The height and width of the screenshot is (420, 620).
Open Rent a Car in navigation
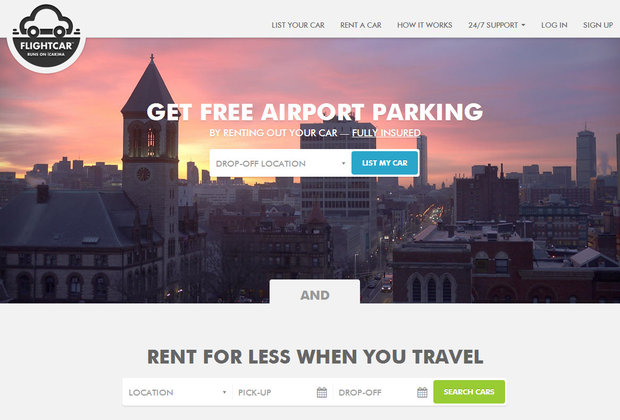coord(361,25)
